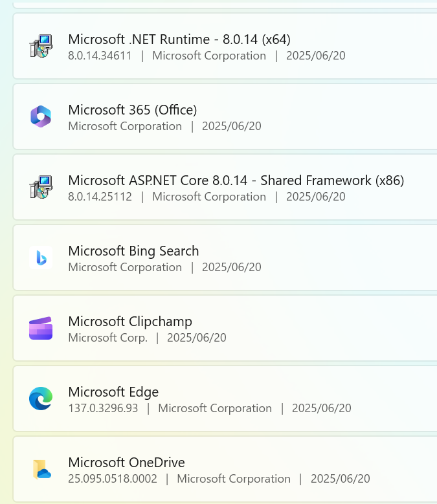Click the install date under Microsoft Bing Search

[x=232, y=267]
